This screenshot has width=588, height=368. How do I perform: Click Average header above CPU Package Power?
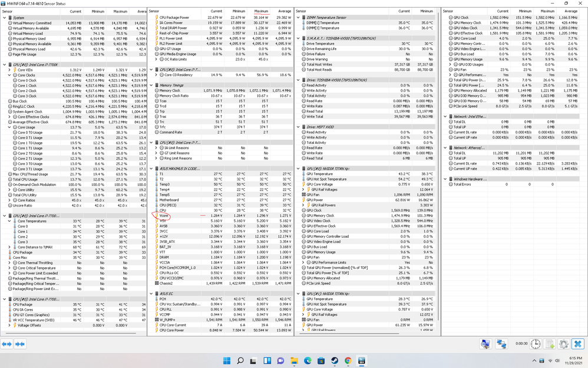(x=285, y=11)
